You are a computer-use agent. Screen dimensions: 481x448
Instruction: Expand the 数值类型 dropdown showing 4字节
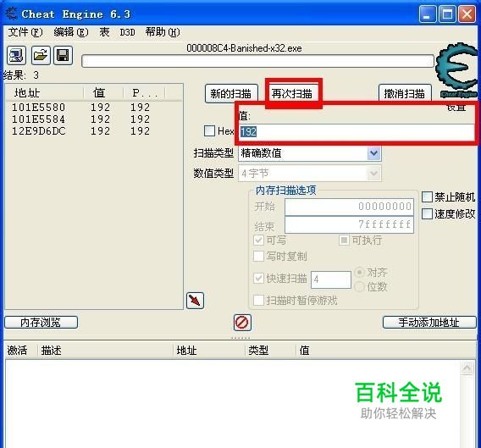(x=374, y=174)
